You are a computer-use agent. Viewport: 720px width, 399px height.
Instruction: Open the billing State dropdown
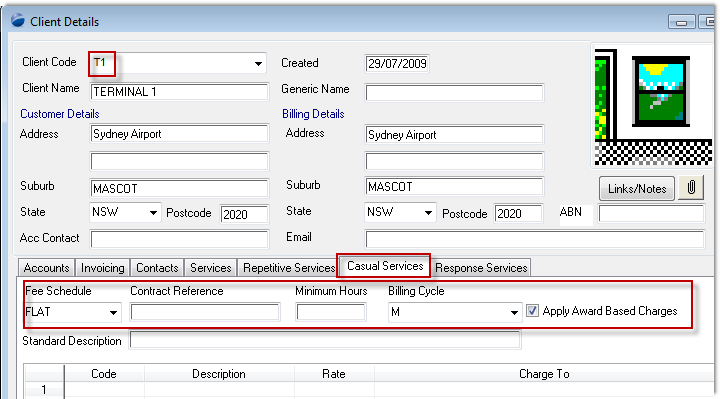428,213
